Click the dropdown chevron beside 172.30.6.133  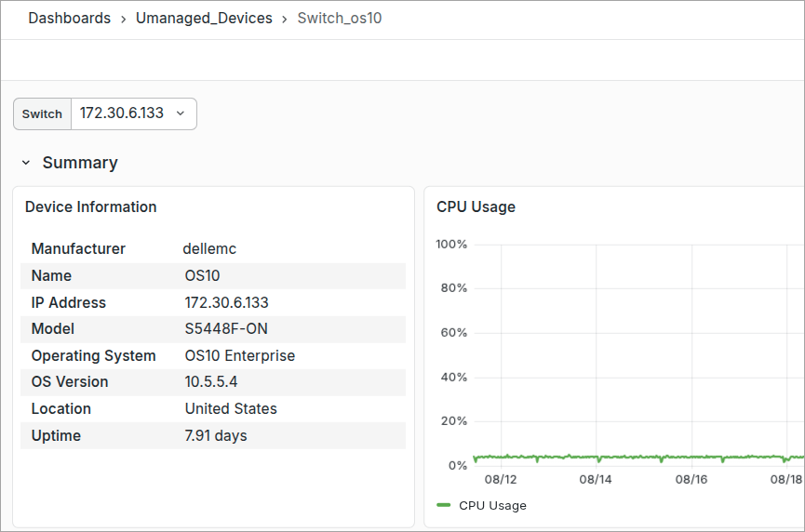pyautogui.click(x=181, y=113)
